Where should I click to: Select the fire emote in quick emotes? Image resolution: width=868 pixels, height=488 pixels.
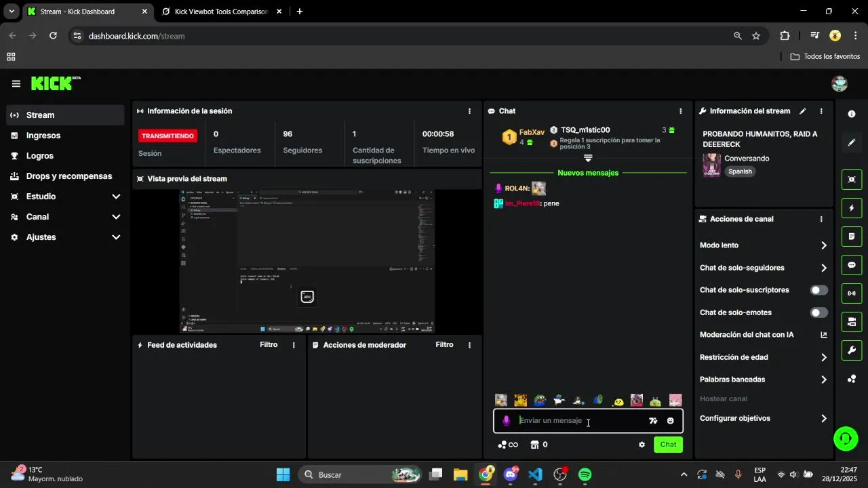pyautogui.click(x=520, y=401)
